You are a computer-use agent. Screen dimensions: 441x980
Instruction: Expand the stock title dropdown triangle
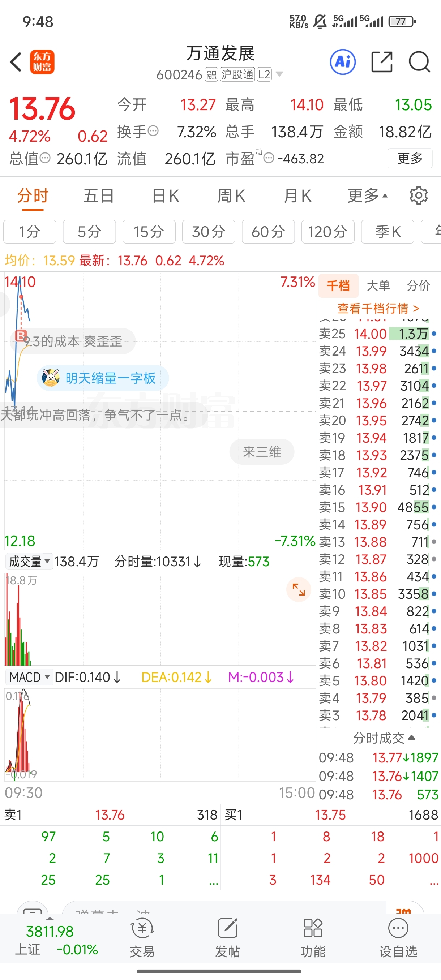point(279,74)
